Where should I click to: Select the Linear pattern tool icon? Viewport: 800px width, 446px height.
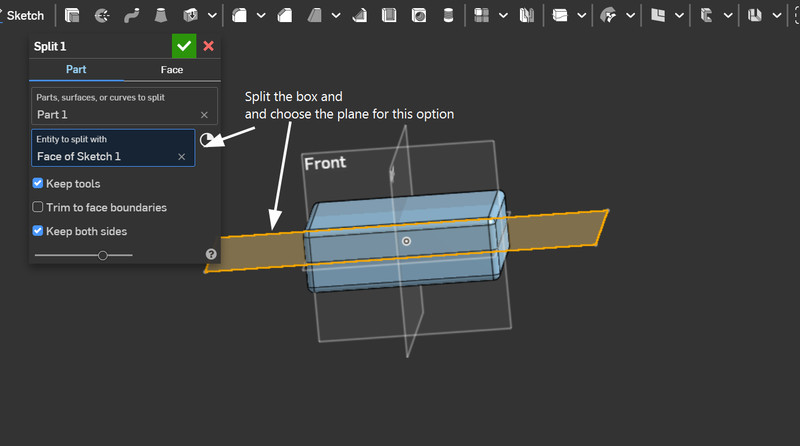tap(481, 16)
